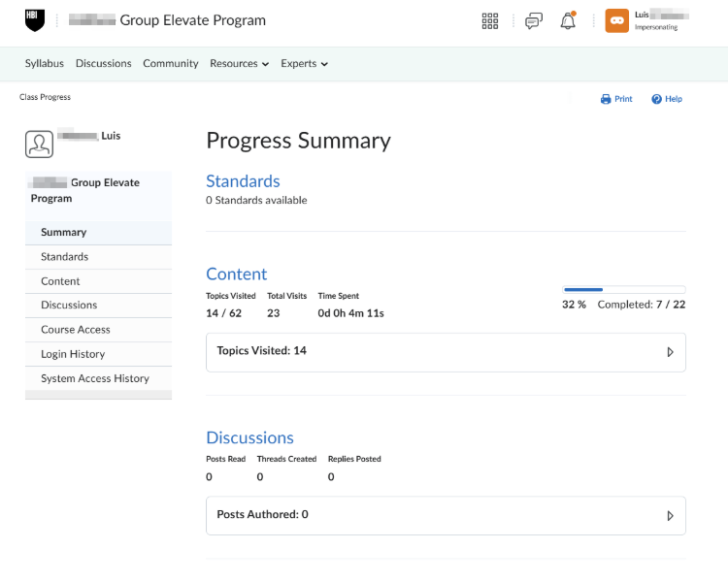
Task: Select Summary in the sidebar
Action: click(98, 233)
